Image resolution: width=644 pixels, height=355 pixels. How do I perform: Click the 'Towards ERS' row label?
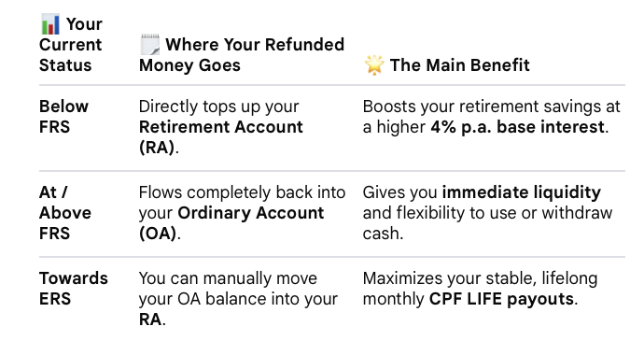(73, 289)
